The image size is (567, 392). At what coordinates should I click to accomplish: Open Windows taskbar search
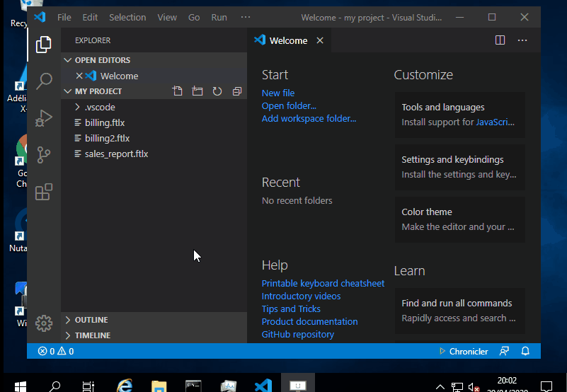coord(55,386)
